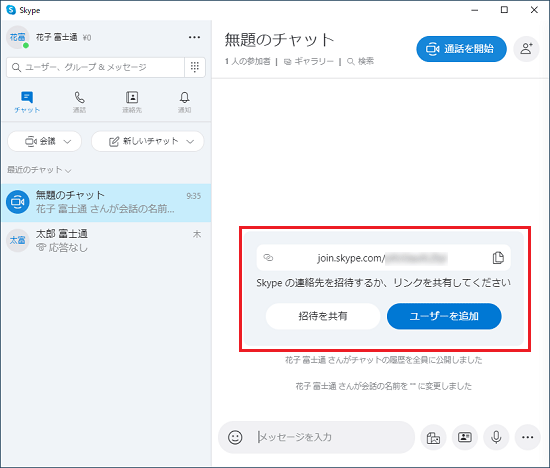This screenshot has width=550, height=468.
Task: Switch to the 連絡先 tab
Action: coord(132,102)
